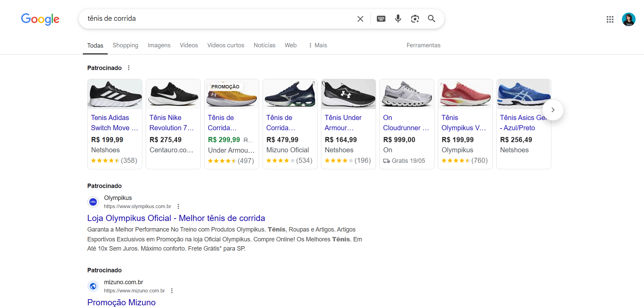Start voice search with microphone icon
Viewport: 644px width, 307px height.
398,19
